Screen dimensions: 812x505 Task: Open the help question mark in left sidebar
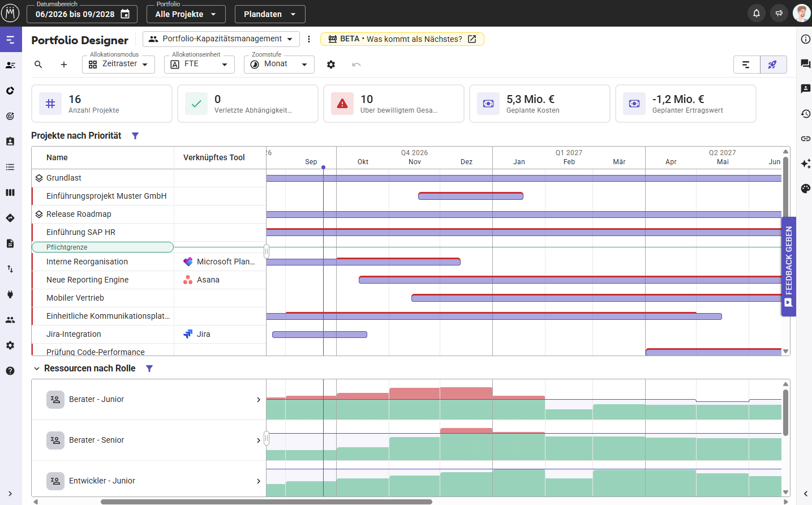tap(10, 371)
